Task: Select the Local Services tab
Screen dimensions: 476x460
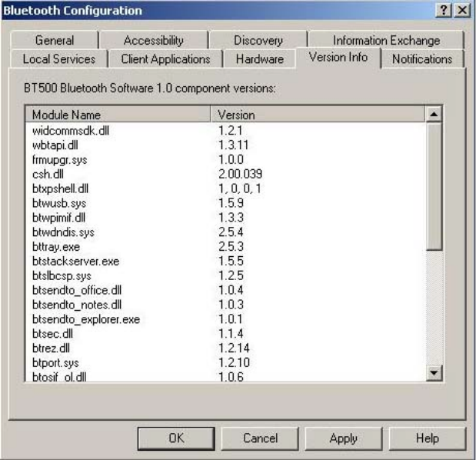Action: [59, 59]
